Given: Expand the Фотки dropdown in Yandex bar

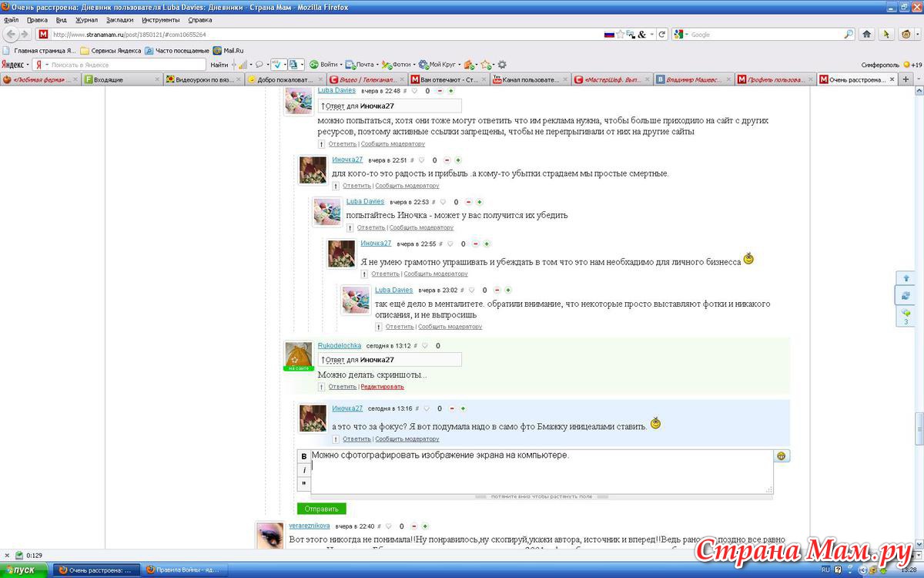Looking at the screenshot, I should (x=414, y=65).
